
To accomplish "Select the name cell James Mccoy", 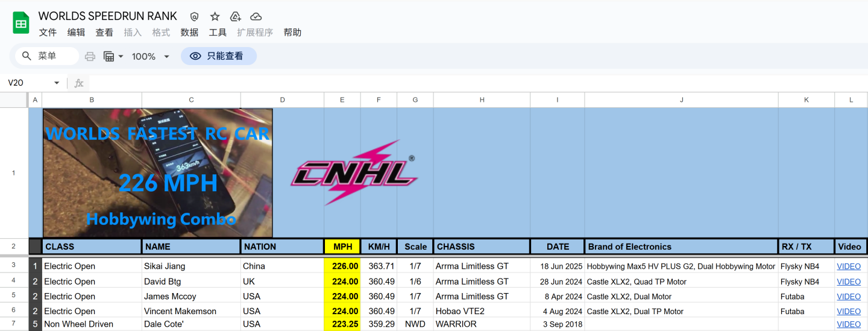I will click(x=191, y=297).
